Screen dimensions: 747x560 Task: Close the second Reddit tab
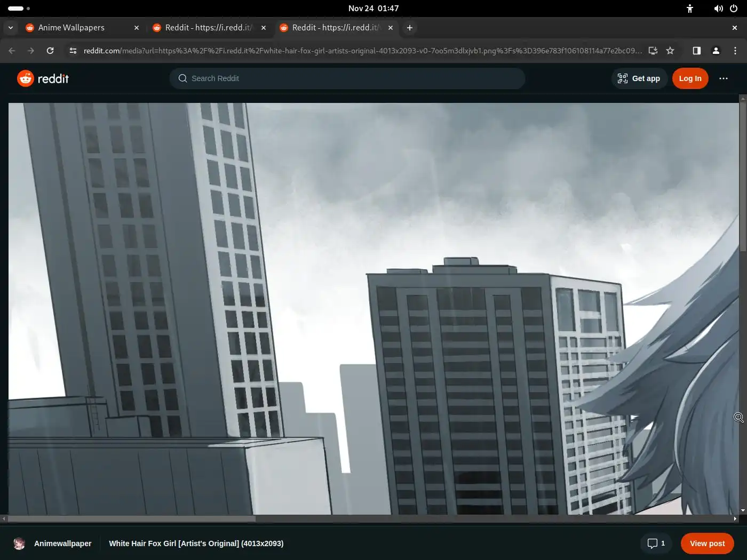coord(264,28)
